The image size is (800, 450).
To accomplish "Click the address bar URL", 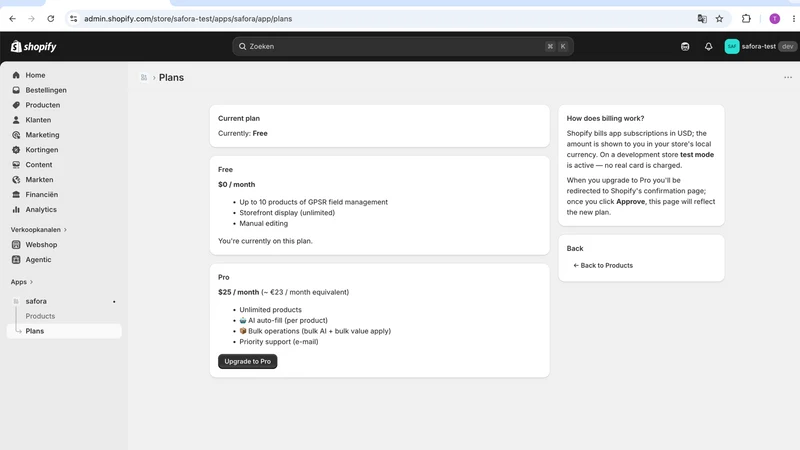I will [x=188, y=19].
